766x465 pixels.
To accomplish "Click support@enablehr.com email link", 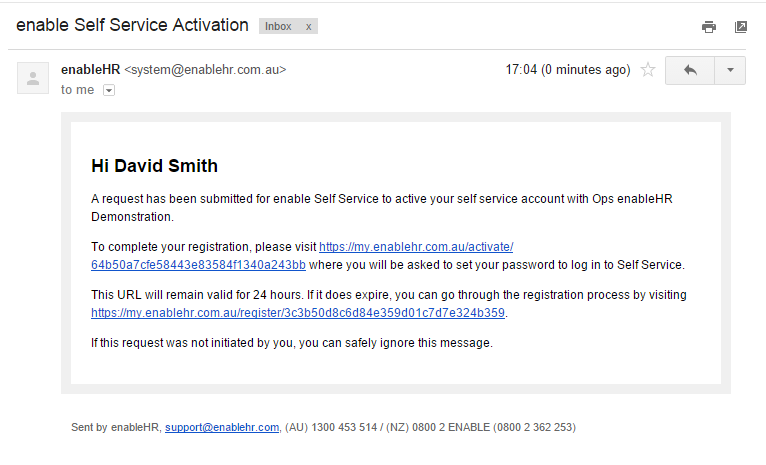I will tap(222, 427).
